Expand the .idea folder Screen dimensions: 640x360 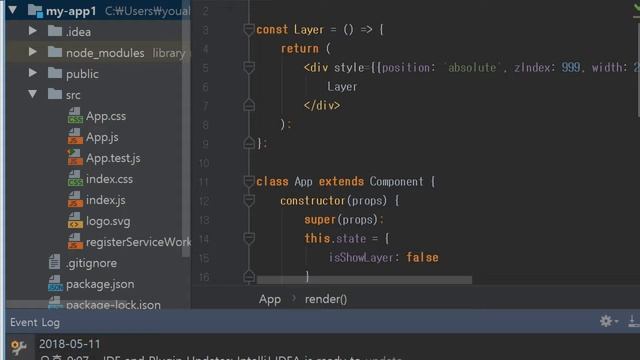33,31
